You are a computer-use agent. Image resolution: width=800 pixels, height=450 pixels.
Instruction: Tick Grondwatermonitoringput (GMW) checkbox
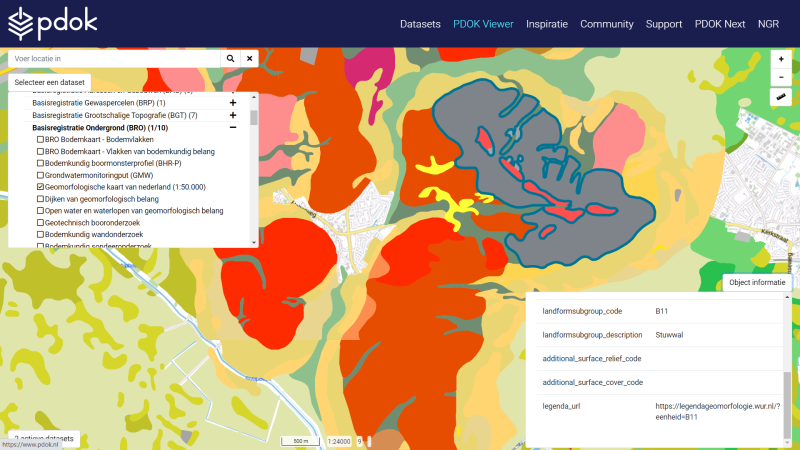point(40,175)
